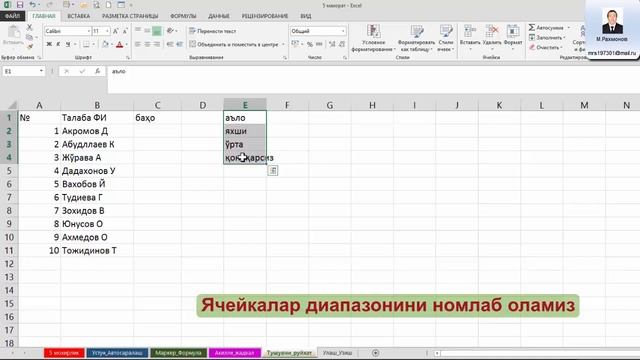The image size is (640, 360).
Task: Align cell text to the left
Action: (138, 44)
